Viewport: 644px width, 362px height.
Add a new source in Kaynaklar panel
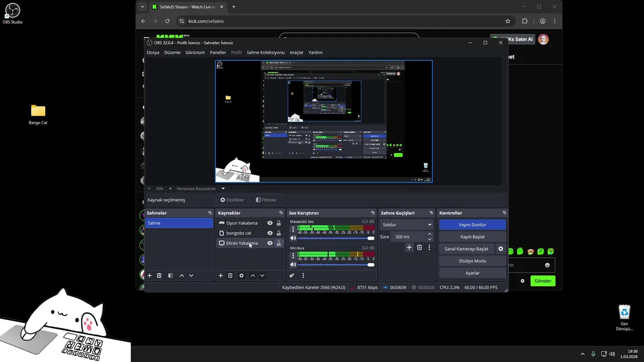point(220,276)
